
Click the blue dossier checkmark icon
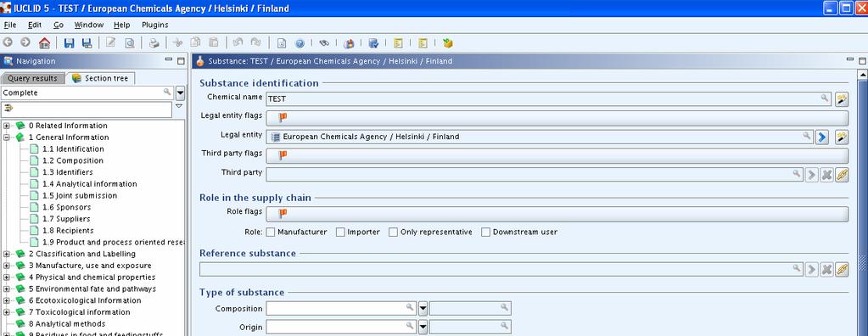(373, 42)
